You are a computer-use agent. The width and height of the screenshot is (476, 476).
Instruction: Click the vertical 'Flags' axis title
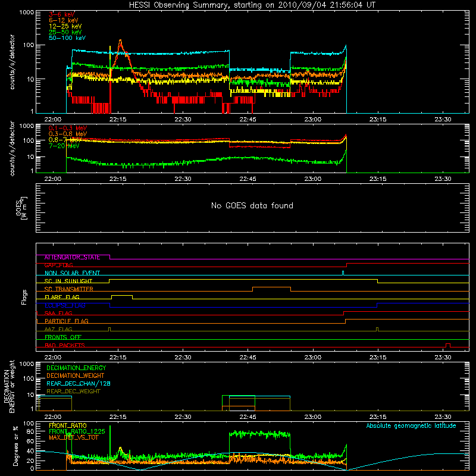(24, 297)
